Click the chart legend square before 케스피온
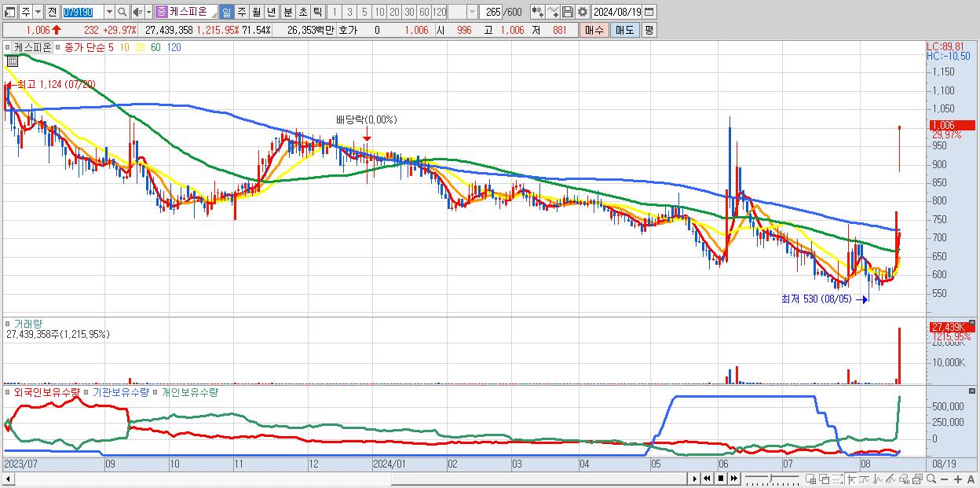This screenshot has height=488, width=980. point(9,47)
